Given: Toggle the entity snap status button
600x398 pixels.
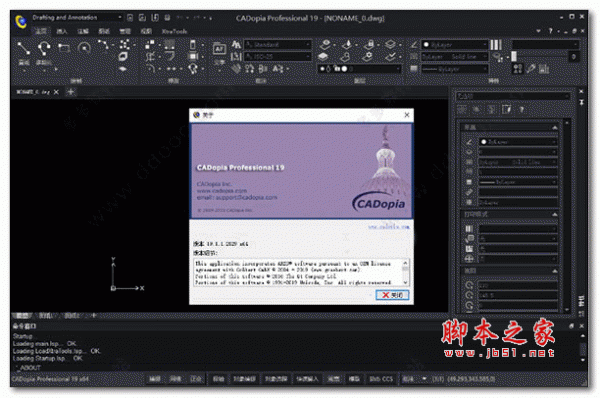Looking at the screenshot, I should point(244,379).
